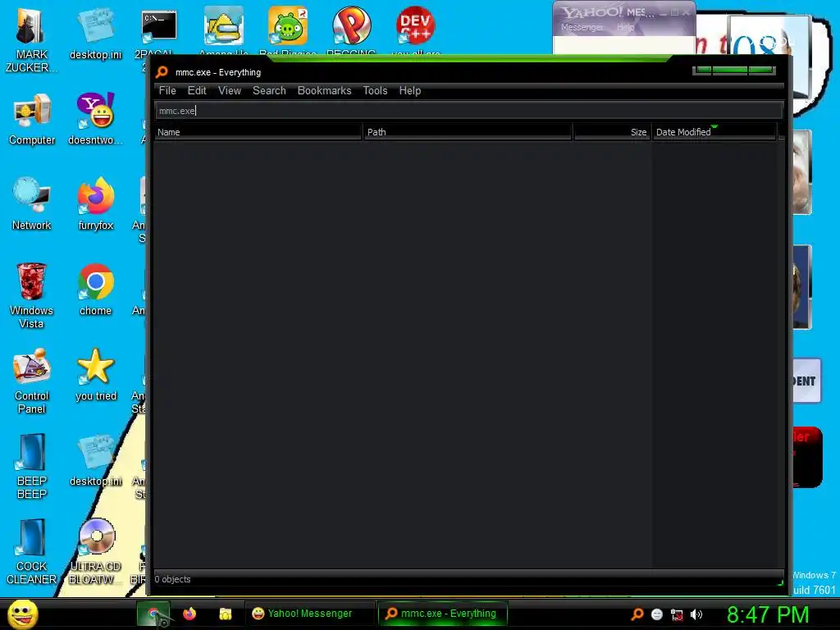Image resolution: width=840 pixels, height=630 pixels.
Task: Open pinned Firefox icon on taskbar
Action: coord(189,614)
